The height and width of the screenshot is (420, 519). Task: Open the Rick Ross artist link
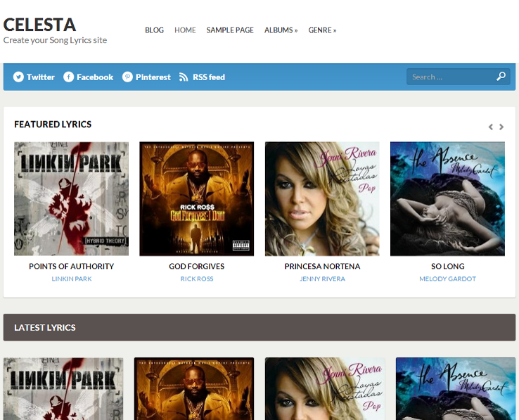[197, 279]
